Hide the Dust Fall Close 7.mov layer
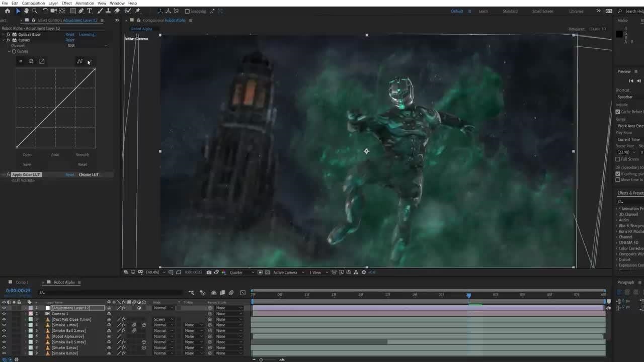The height and width of the screenshot is (362, 644). [x=4, y=319]
